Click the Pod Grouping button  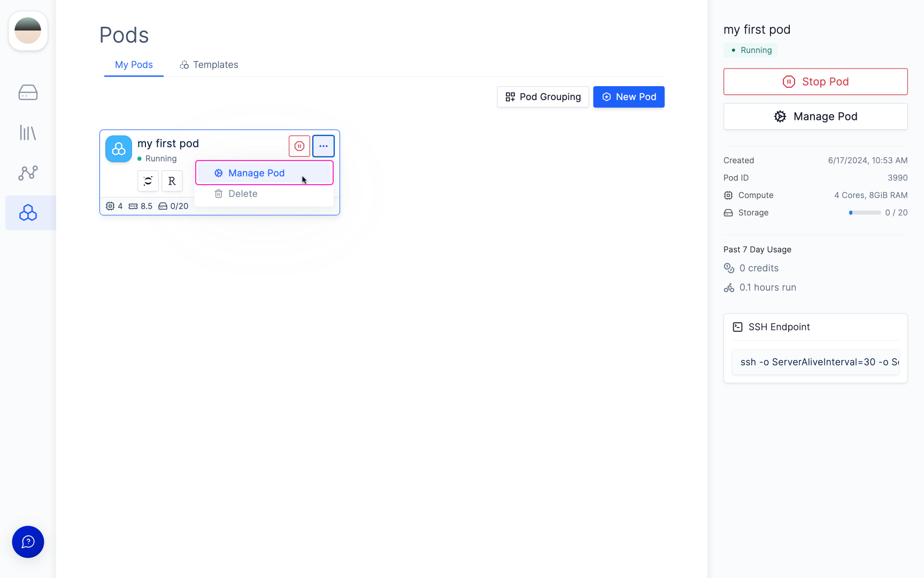point(543,97)
